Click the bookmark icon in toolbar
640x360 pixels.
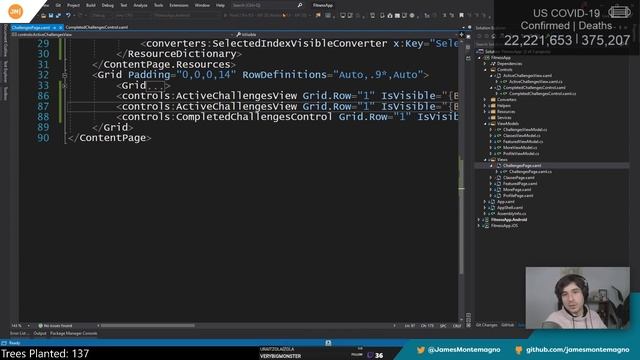pyautogui.click(x=462, y=16)
